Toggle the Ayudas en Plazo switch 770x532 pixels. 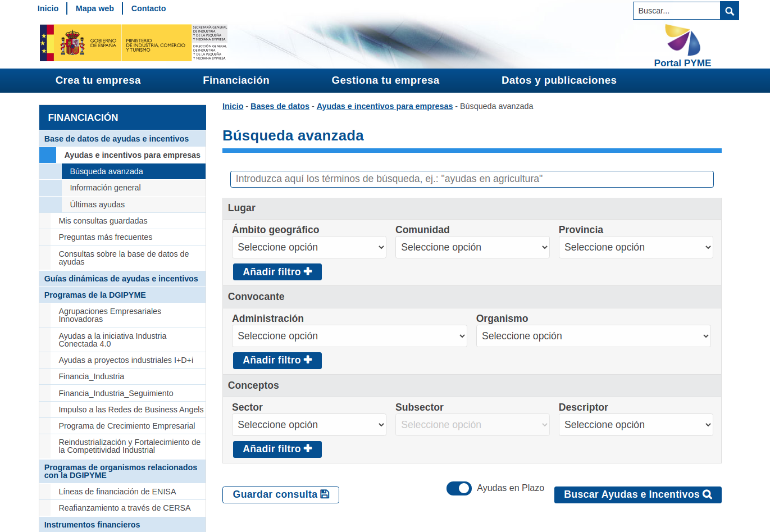[x=459, y=489]
